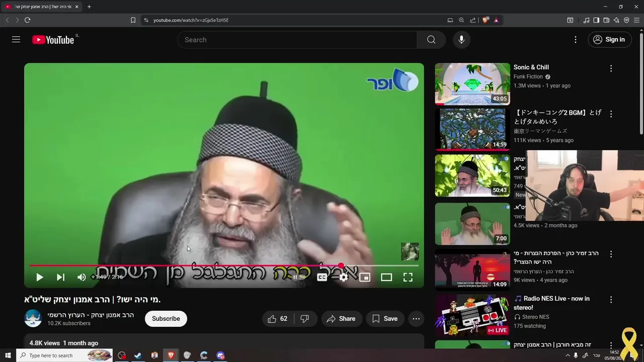The width and height of the screenshot is (644, 362).
Task: Share this video
Action: pyautogui.click(x=341, y=319)
